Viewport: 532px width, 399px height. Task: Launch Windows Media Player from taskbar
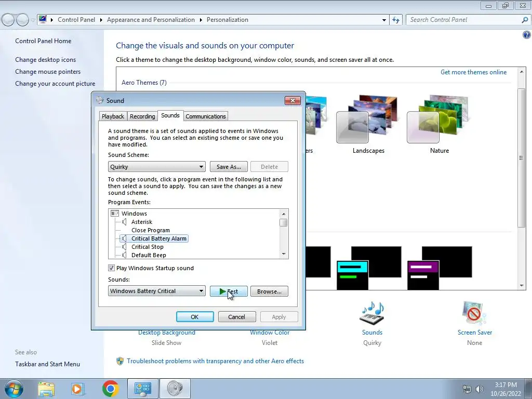[x=77, y=389]
